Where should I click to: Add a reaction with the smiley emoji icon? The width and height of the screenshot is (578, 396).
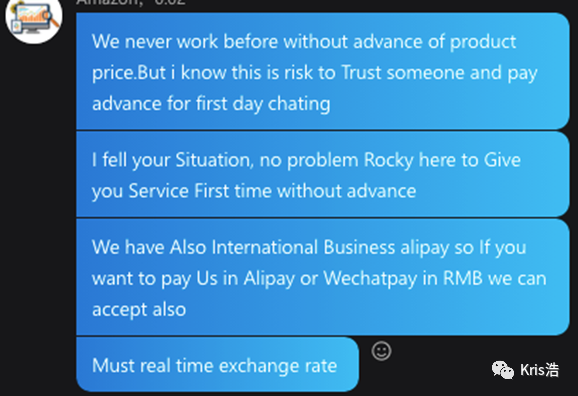[x=381, y=351]
